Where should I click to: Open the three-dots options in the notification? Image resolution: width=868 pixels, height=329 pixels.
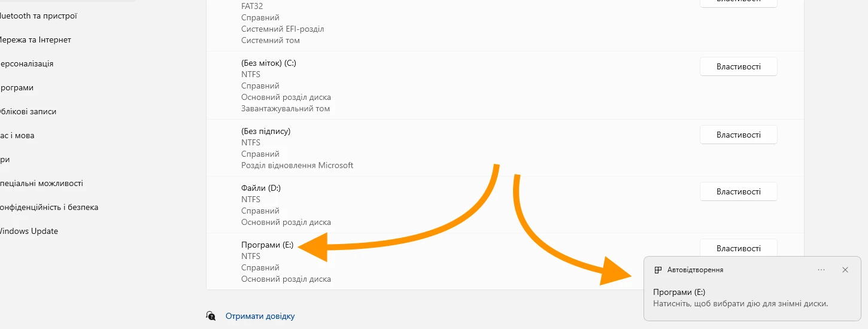coord(821,270)
